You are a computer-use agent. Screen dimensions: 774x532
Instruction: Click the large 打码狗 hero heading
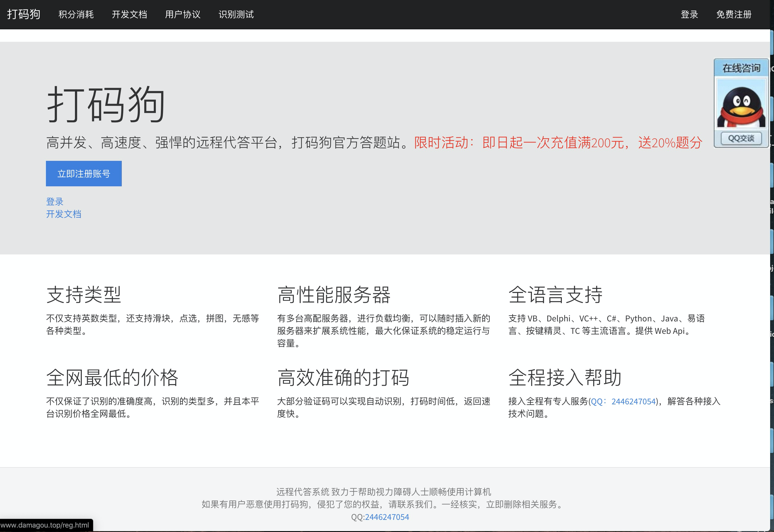[106, 104]
